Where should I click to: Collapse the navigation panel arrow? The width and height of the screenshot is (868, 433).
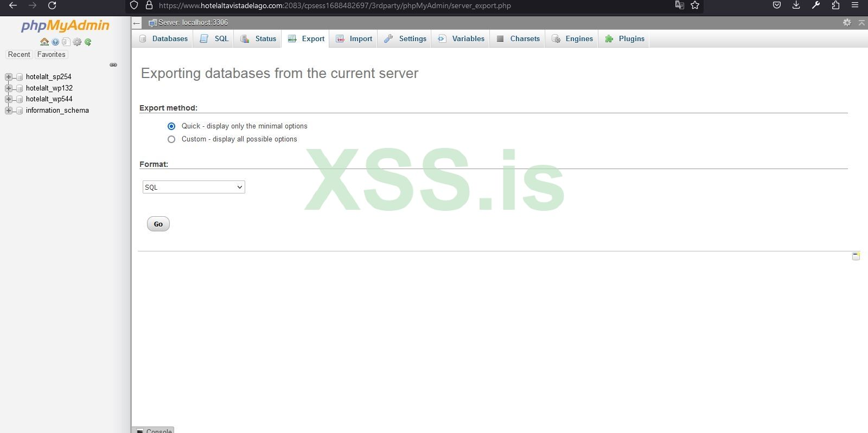(137, 23)
